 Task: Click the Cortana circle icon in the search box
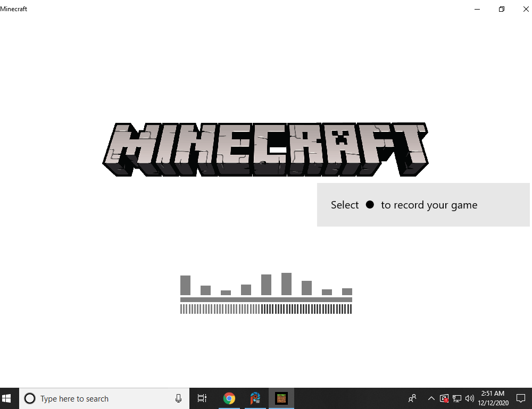(29, 398)
